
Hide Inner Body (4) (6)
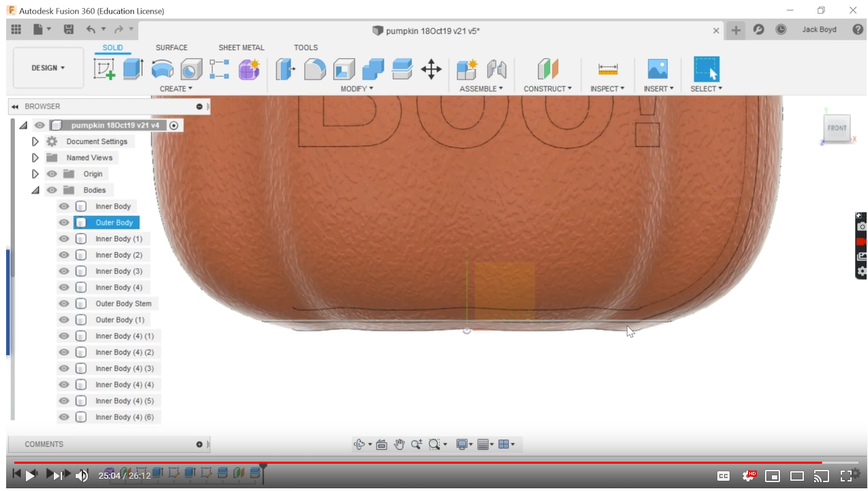(64, 417)
